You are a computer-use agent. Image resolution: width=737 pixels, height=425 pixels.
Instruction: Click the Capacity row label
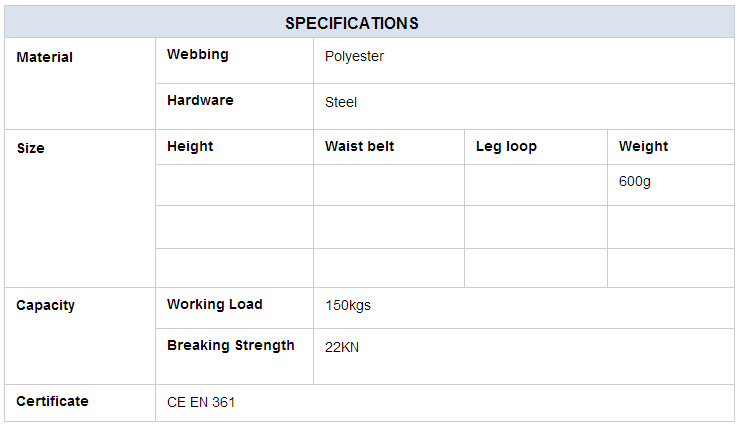pos(46,306)
